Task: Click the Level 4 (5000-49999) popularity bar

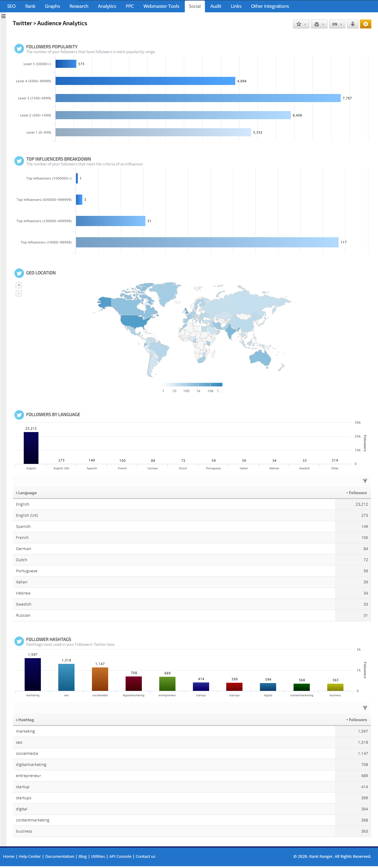Action: coord(145,81)
